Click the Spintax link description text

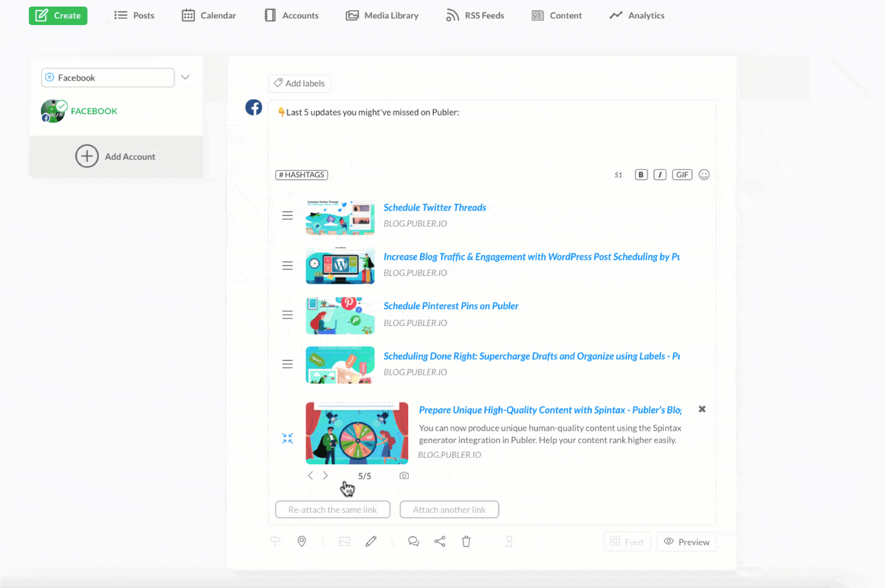(x=550, y=434)
